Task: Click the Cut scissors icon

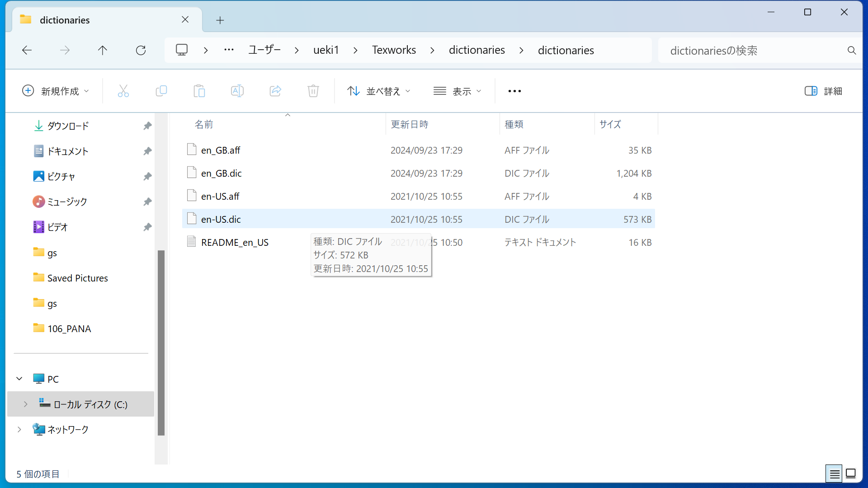Action: pos(123,91)
